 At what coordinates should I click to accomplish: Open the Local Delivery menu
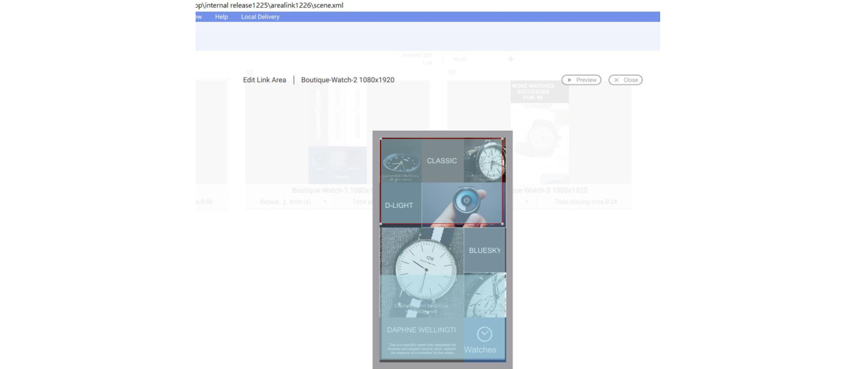pyautogui.click(x=260, y=17)
